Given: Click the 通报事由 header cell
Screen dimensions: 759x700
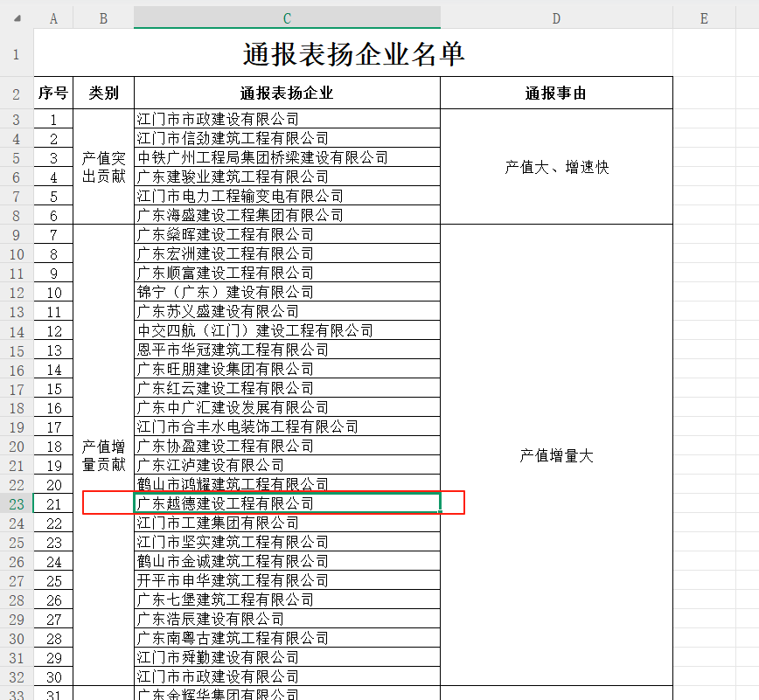Looking at the screenshot, I should point(556,94).
